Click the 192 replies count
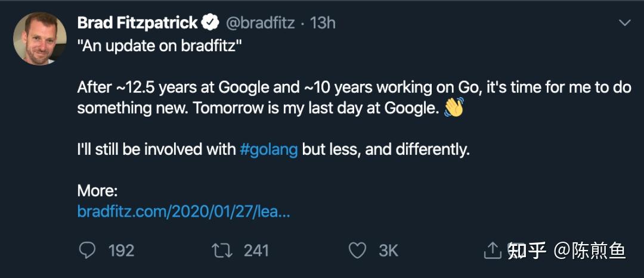Image resolution: width=644 pixels, height=278 pixels. click(x=122, y=251)
